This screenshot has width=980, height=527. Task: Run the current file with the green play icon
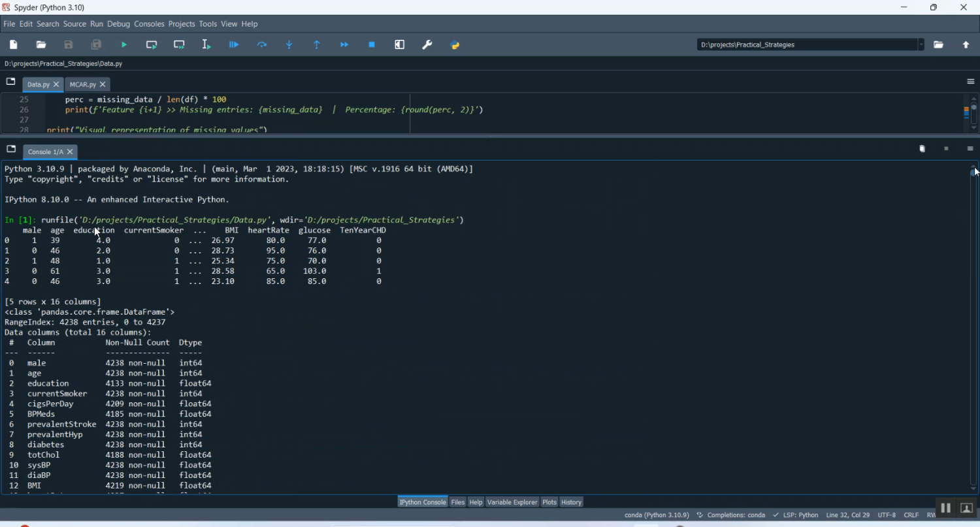123,44
